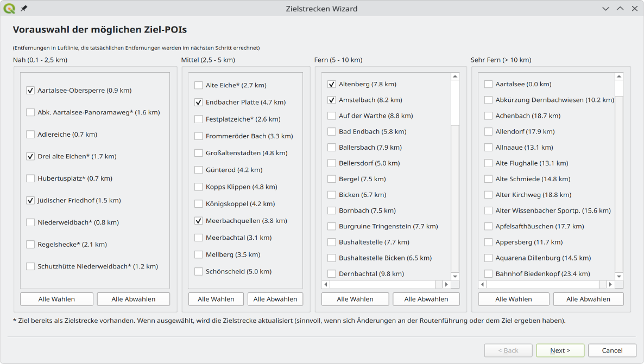Image resolution: width=644 pixels, height=364 pixels.
Task: Click Alle Abwählen under the Mittel list
Action: point(275,299)
